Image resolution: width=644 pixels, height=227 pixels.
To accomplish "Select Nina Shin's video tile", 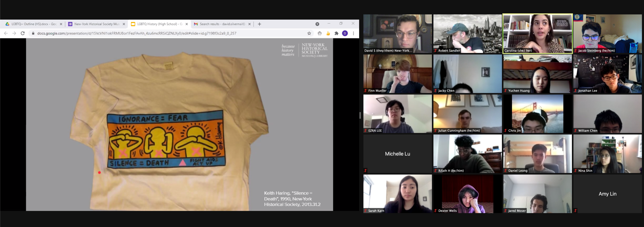I will coord(608,154).
